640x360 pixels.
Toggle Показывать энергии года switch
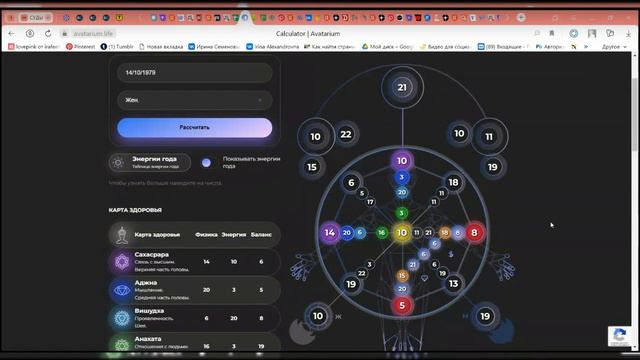pyautogui.click(x=207, y=162)
